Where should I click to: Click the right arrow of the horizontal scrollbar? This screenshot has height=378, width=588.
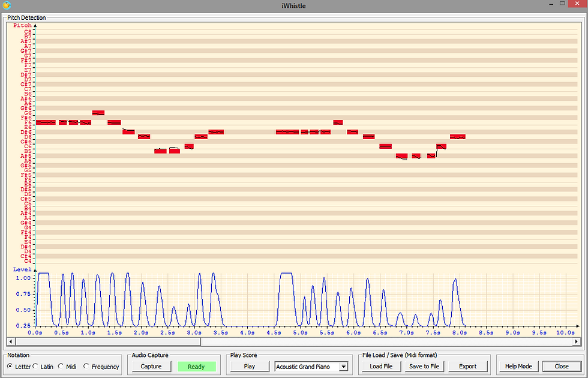pos(577,341)
